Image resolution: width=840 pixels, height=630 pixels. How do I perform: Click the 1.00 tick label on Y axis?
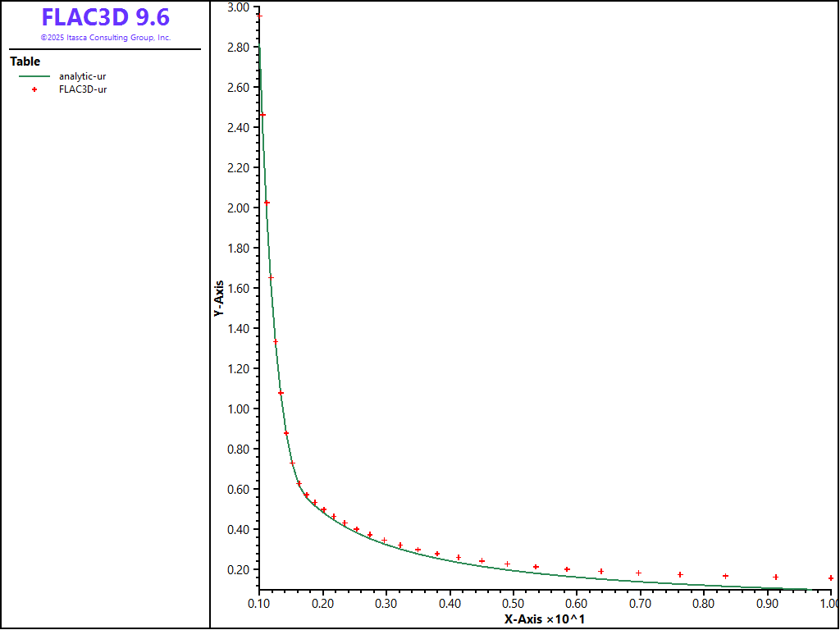point(238,409)
